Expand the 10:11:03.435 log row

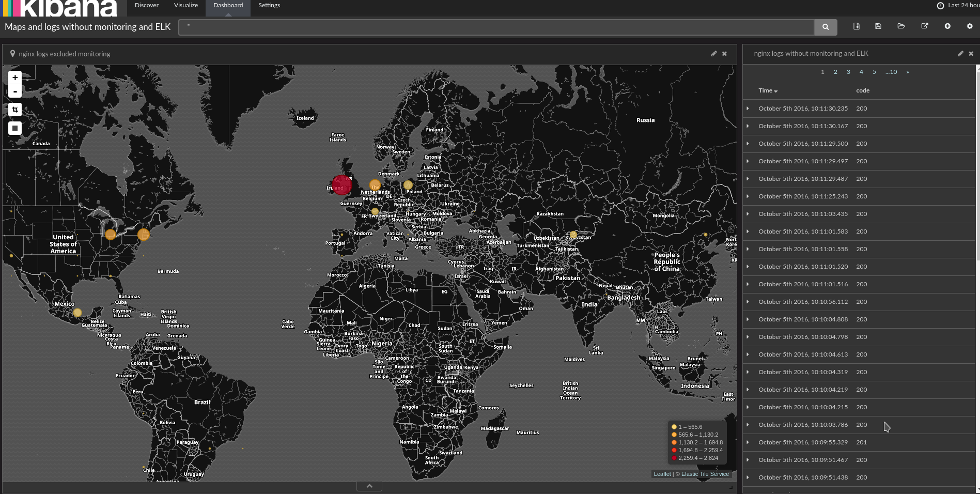pos(748,214)
